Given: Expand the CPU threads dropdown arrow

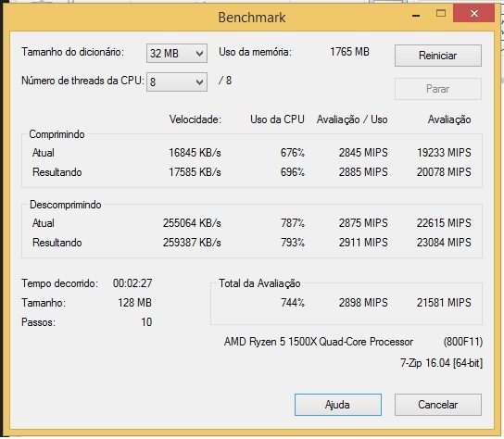Looking at the screenshot, I should [x=199, y=82].
